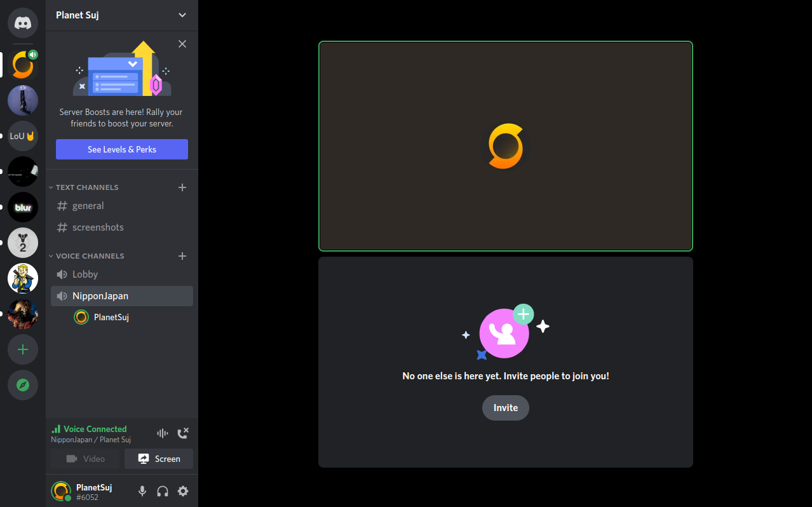Share your Screen
Screen dimensions: 812x507
tap(159, 459)
